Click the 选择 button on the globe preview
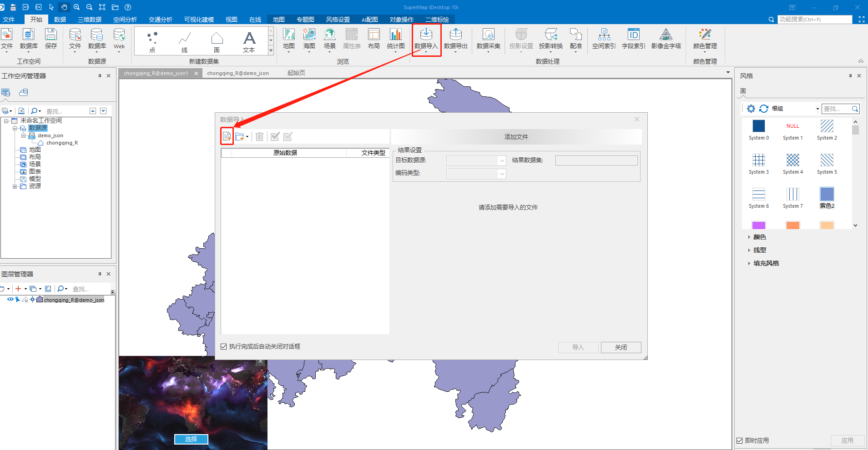This screenshot has height=450, width=868. pyautogui.click(x=191, y=439)
